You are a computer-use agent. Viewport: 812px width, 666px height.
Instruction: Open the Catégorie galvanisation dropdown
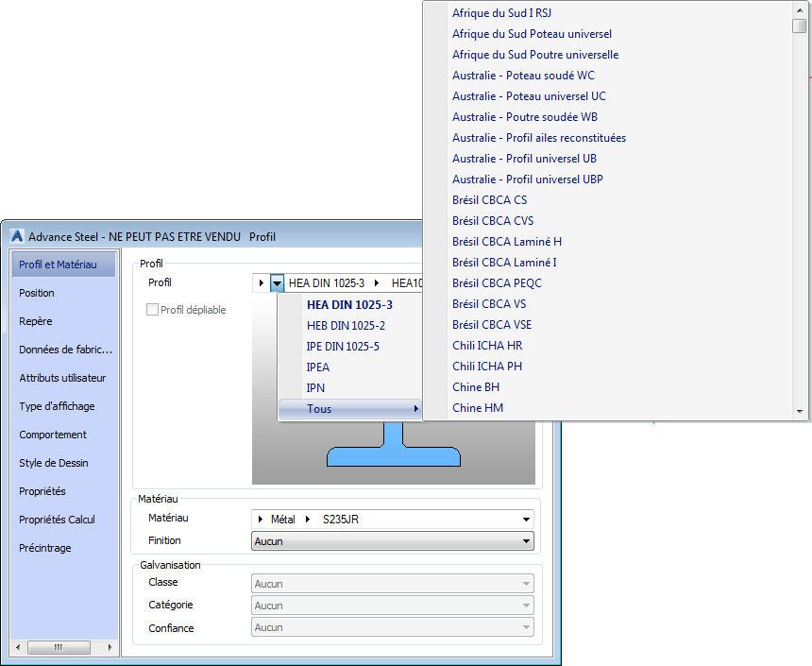(x=393, y=606)
